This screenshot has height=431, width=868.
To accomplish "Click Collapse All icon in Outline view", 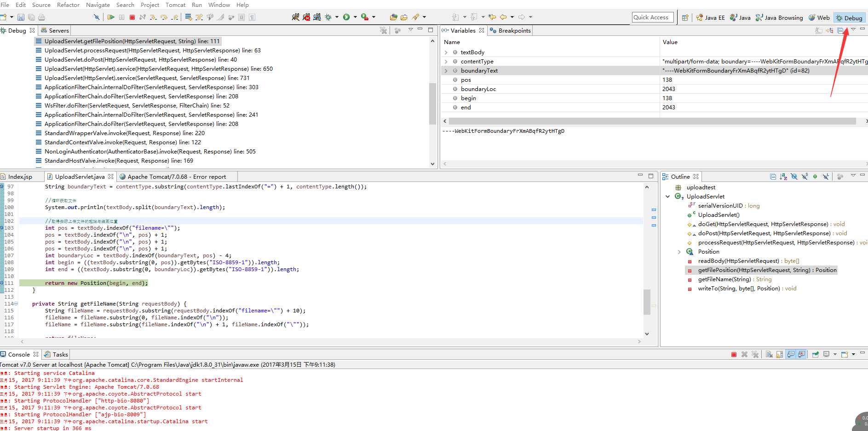I will (773, 176).
